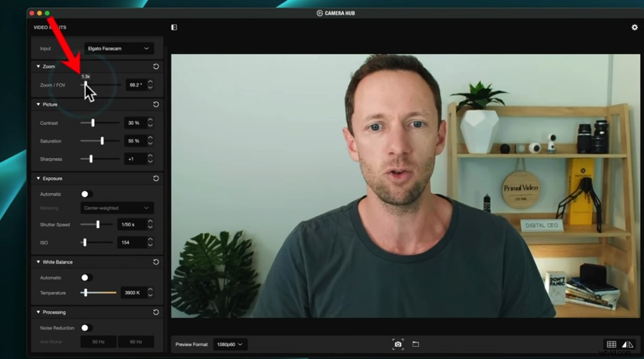
Task: Click the Sharpness slider handle
Action: pos(91,159)
